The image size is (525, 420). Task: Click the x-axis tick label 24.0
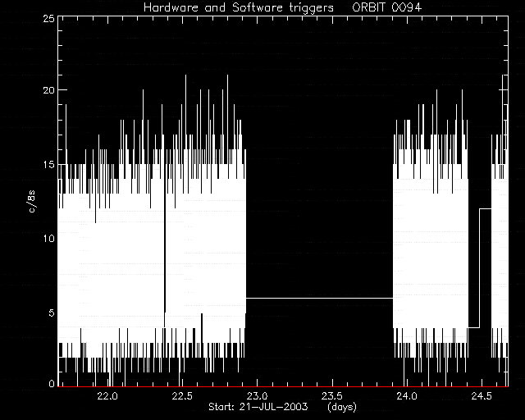tap(407, 396)
